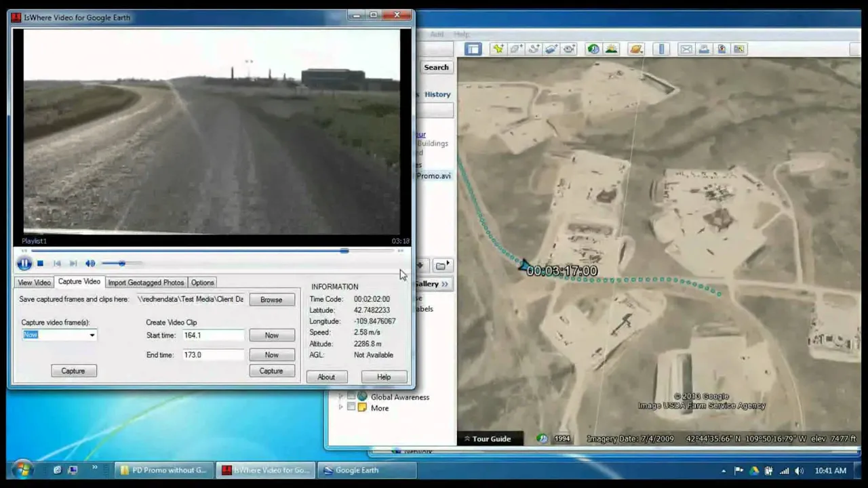
Task: Click the 00:03:17:00 track marker on map
Action: [561, 270]
